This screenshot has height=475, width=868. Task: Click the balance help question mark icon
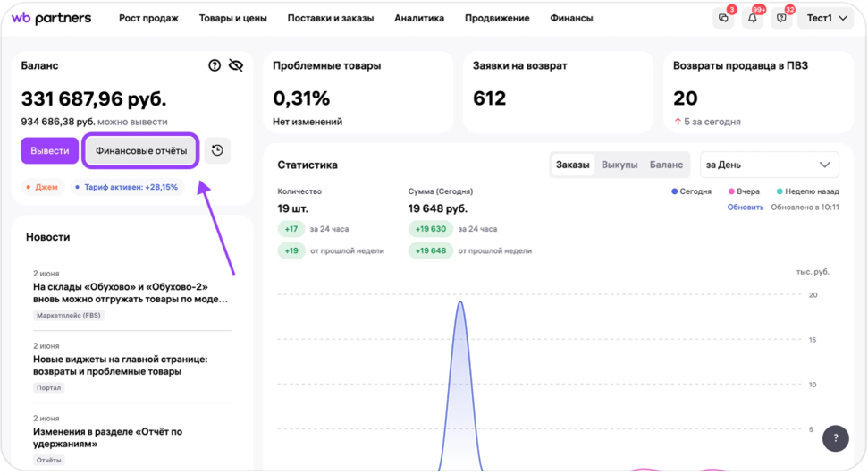coord(215,65)
